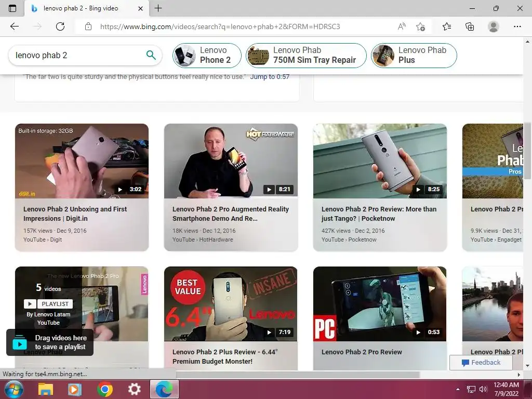This screenshot has height=399, width=532.
Task: Open the Favorites list icon
Action: point(447,26)
